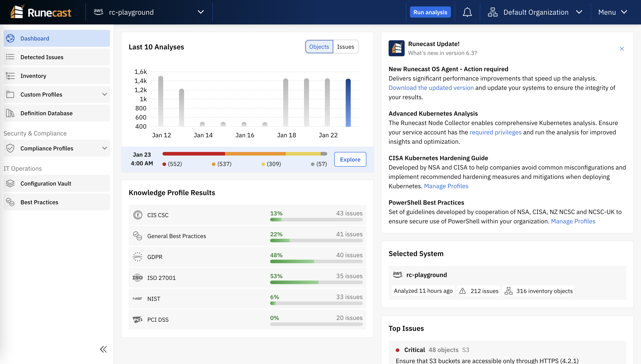
Task: Collapse the sidebar with the double chevron
Action: (103, 350)
